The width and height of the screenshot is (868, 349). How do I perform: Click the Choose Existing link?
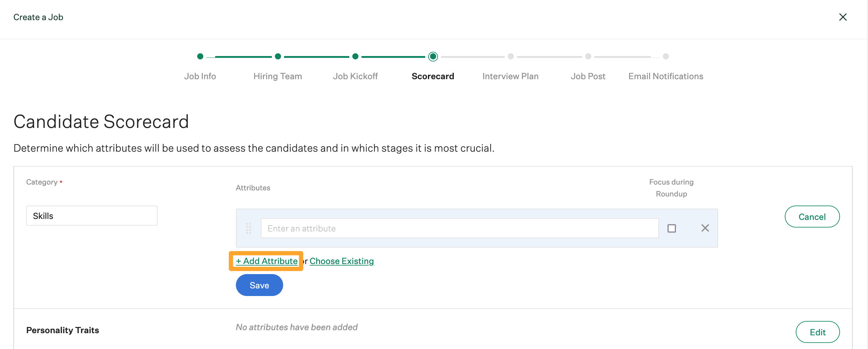[341, 261]
